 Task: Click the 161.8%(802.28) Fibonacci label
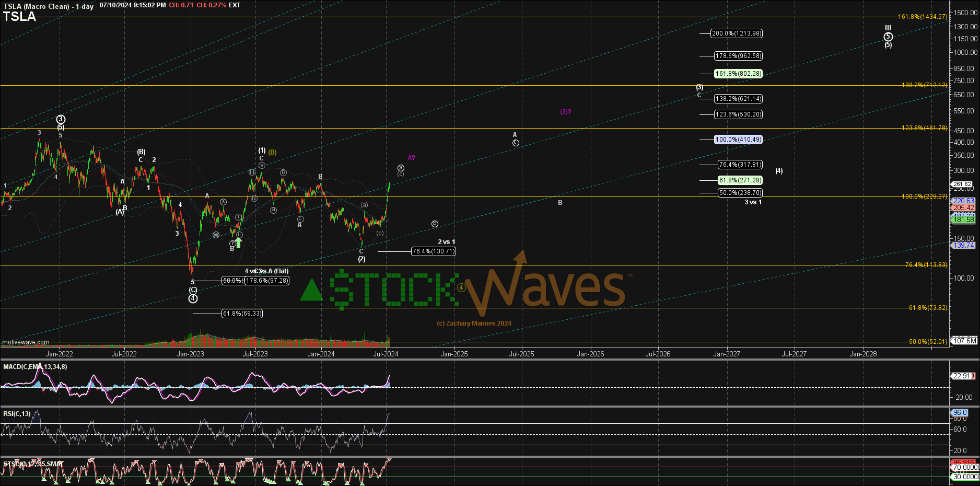pyautogui.click(x=738, y=74)
